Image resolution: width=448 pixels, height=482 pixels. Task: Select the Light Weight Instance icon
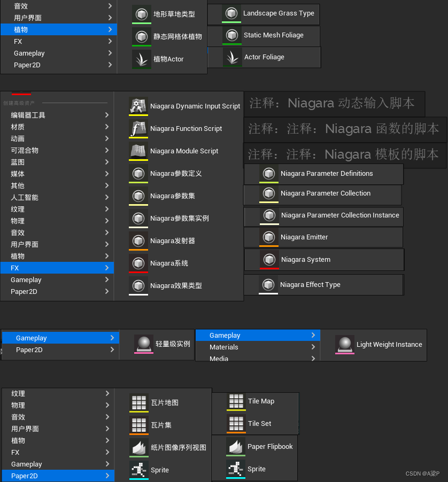344,345
